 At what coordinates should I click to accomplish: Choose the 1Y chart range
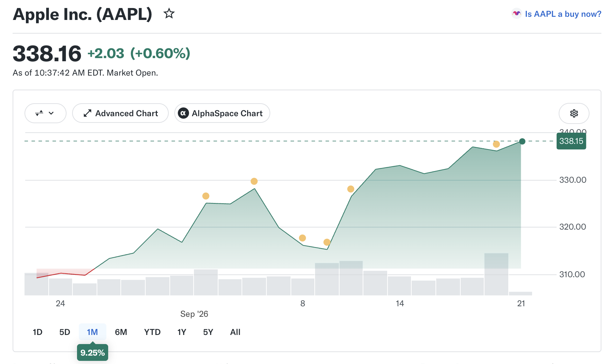[x=182, y=332]
